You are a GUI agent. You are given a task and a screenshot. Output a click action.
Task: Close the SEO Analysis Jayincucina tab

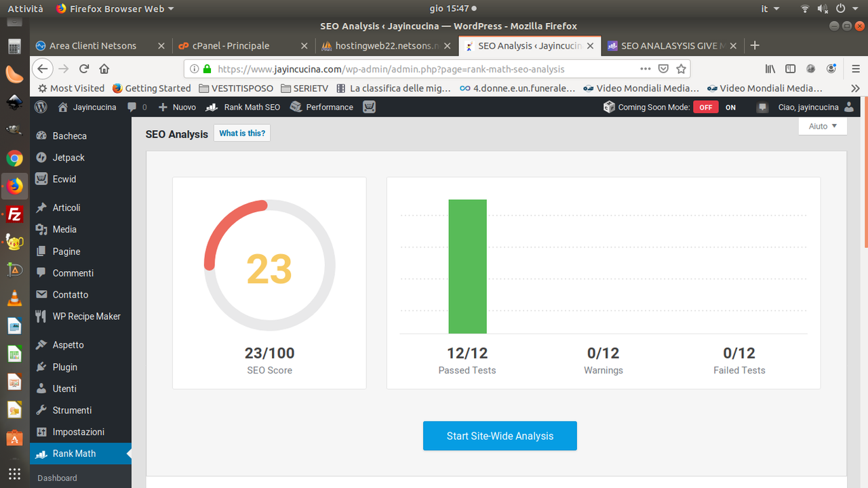(590, 45)
